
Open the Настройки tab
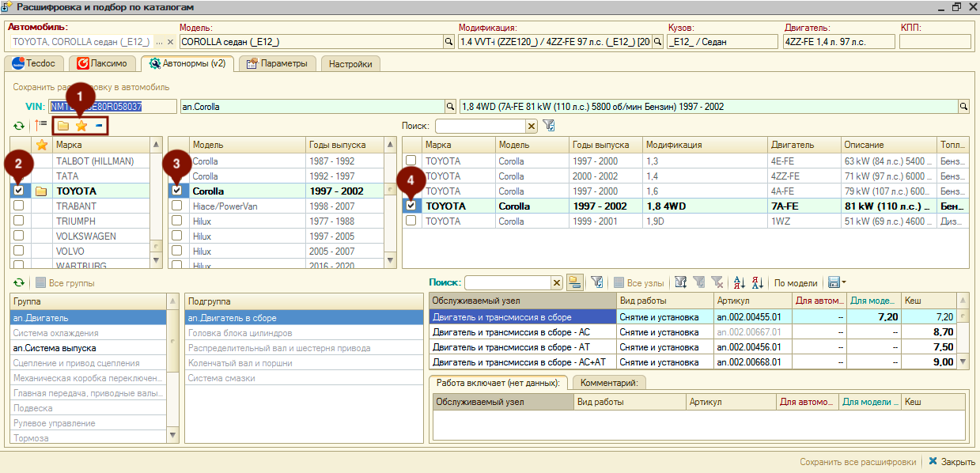[x=350, y=63]
